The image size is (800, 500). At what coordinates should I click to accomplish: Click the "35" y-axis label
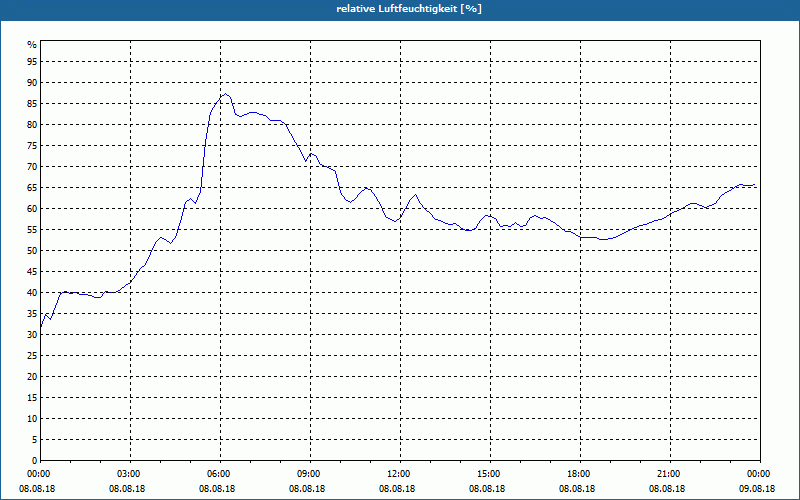click(x=32, y=314)
